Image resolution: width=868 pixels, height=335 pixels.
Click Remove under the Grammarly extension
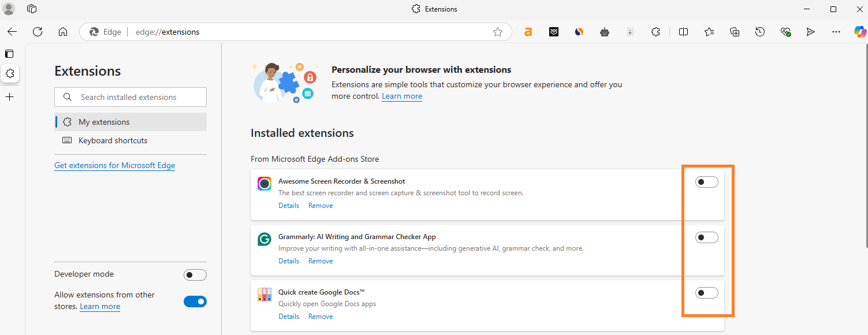coord(320,261)
